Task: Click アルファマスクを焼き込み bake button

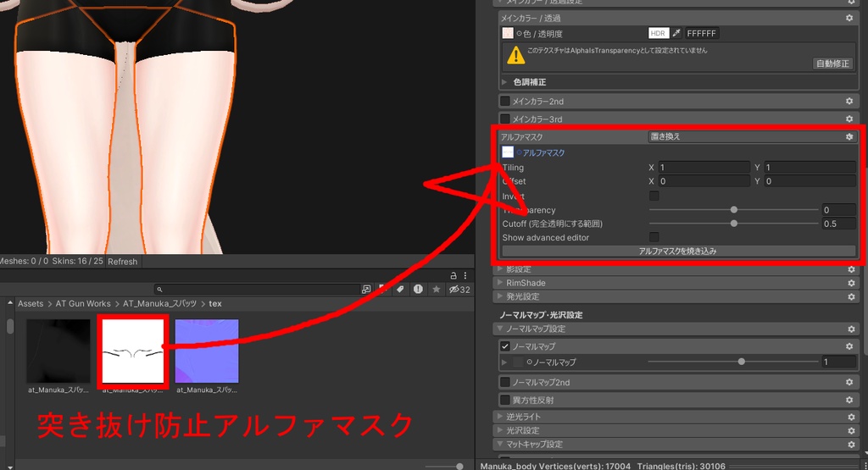Action: 677,251
